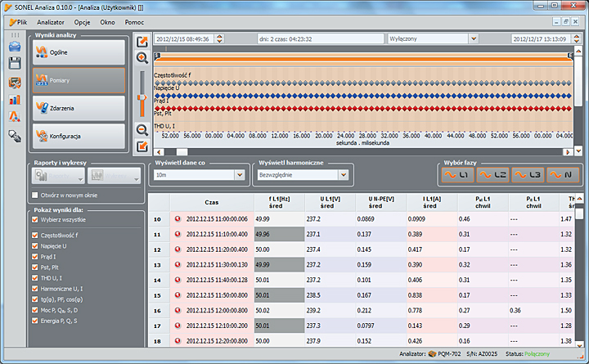589x364 pixels.
Task: Click the magnifier zoom-out icon beside the chart
Action: click(142, 128)
